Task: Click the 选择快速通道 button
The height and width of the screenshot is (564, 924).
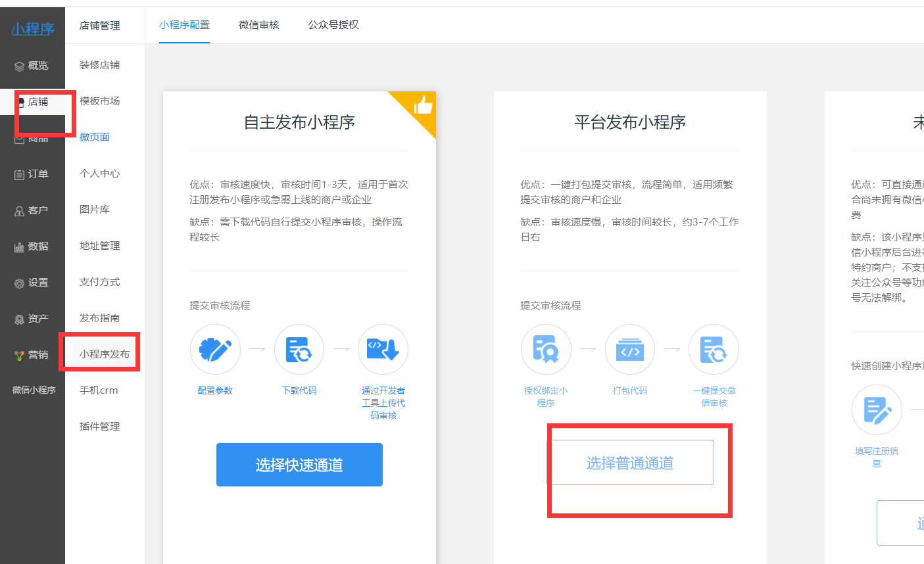Action: point(299,464)
